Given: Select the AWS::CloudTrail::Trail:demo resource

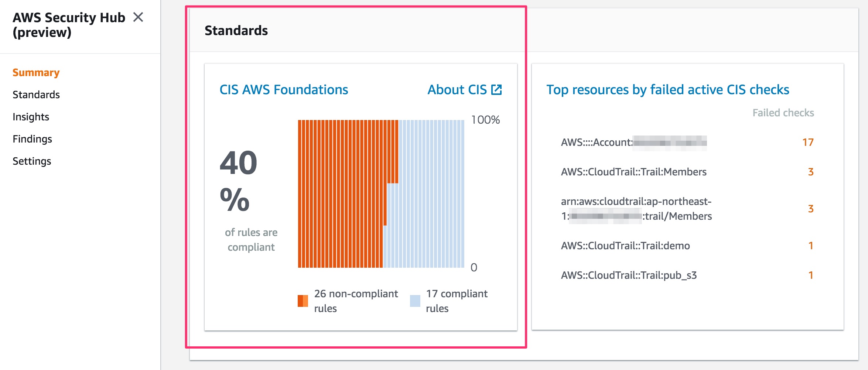Looking at the screenshot, I should coord(625,246).
